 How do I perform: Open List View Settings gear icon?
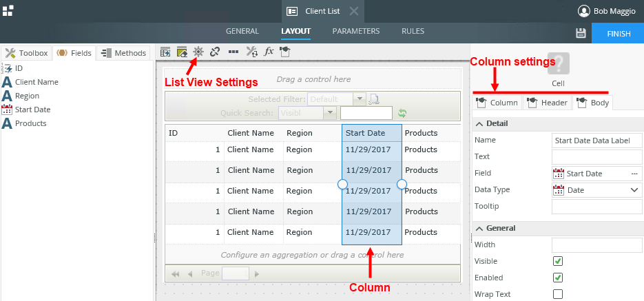[198, 52]
